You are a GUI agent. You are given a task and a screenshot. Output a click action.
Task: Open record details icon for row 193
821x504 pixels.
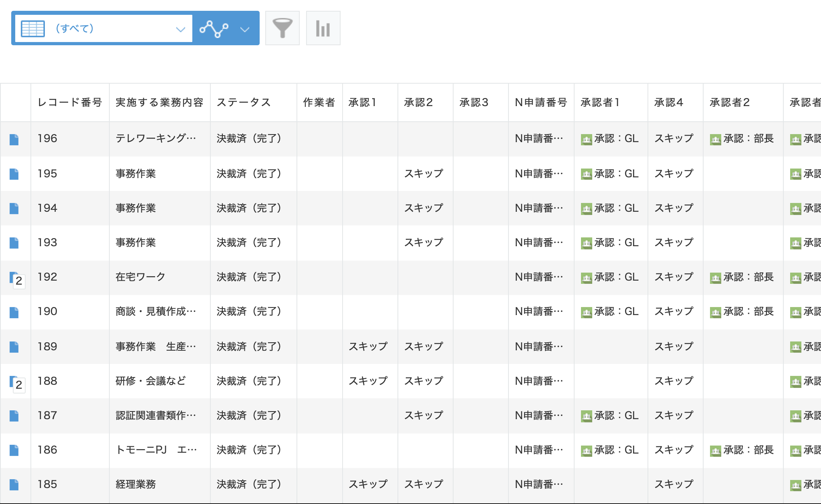pyautogui.click(x=14, y=243)
